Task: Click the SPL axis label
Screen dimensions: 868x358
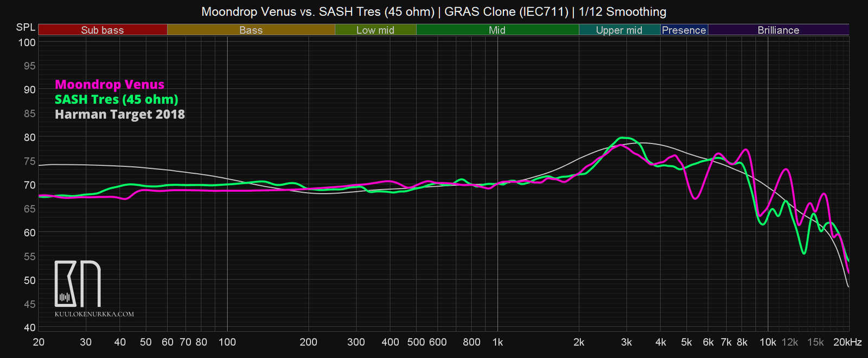Action: pyautogui.click(x=25, y=27)
